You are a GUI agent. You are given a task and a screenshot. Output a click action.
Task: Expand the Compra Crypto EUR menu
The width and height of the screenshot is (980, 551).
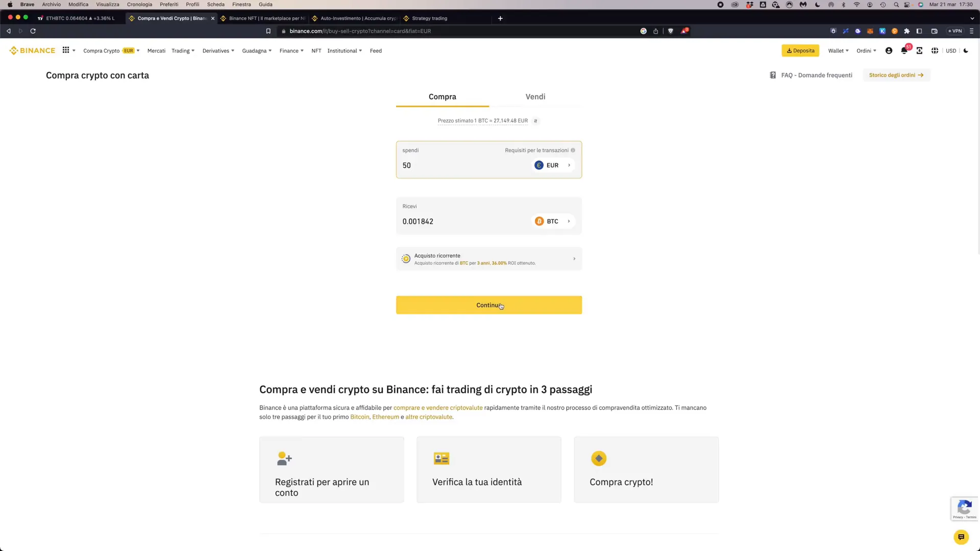pos(111,51)
